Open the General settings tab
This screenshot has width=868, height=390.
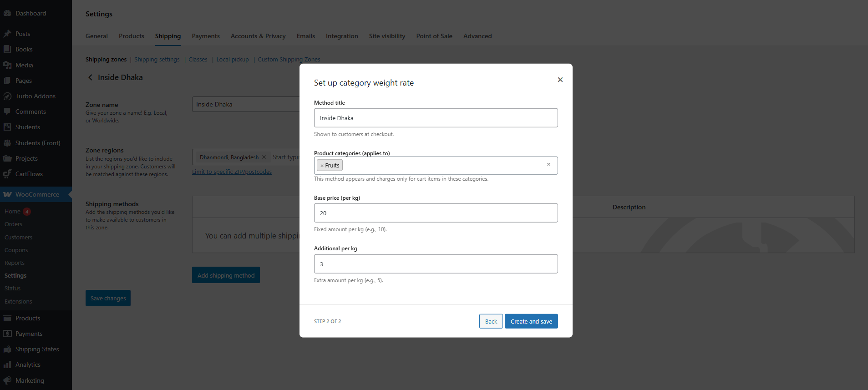(96, 36)
